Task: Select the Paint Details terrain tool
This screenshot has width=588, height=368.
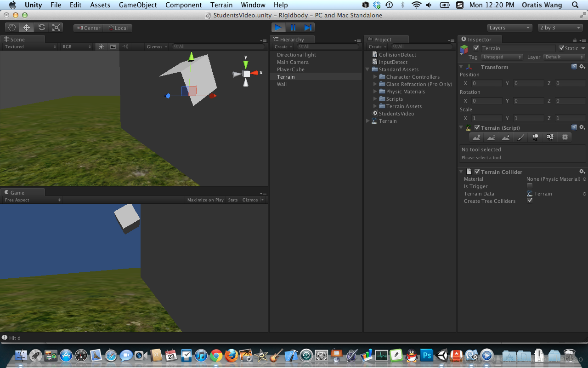Action: [550, 137]
